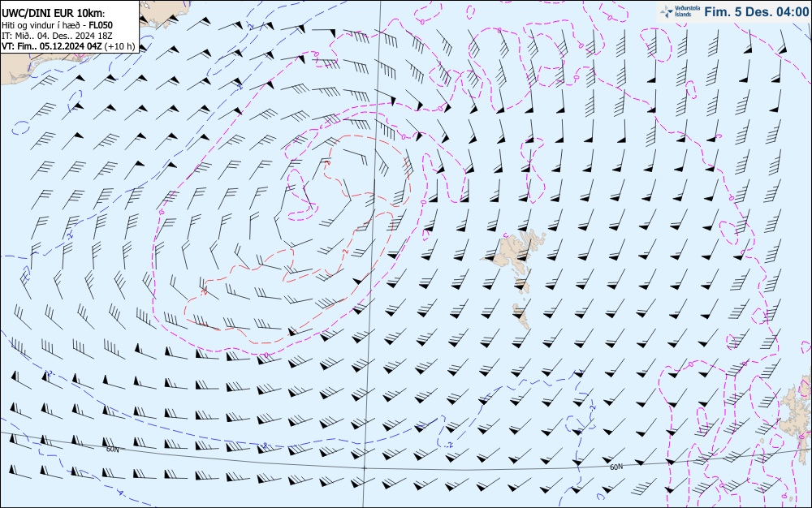Screen dimensions: 812x508
Task: Click the "UWC/DINI EUR 10km:" title text
Action: [x=53, y=14]
